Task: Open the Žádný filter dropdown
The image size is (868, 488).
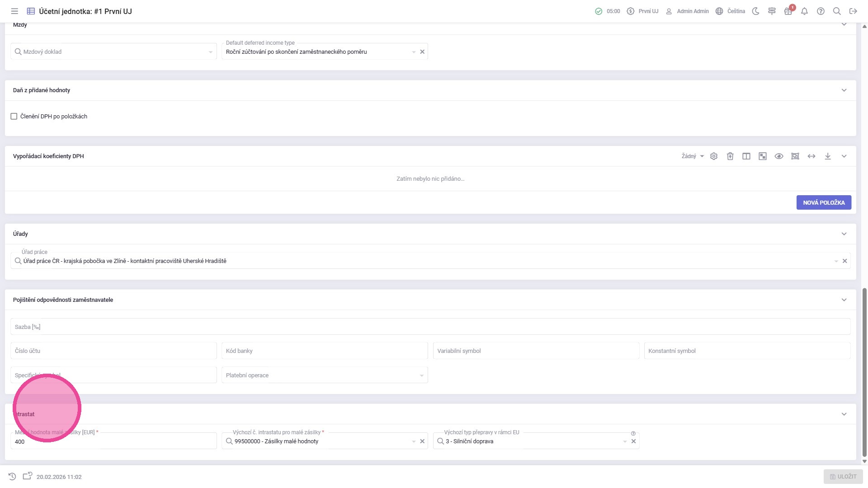Action: (x=693, y=156)
